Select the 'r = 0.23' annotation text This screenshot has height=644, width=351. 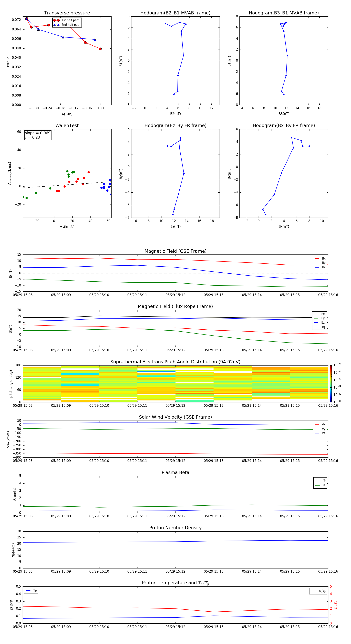(x=33, y=137)
